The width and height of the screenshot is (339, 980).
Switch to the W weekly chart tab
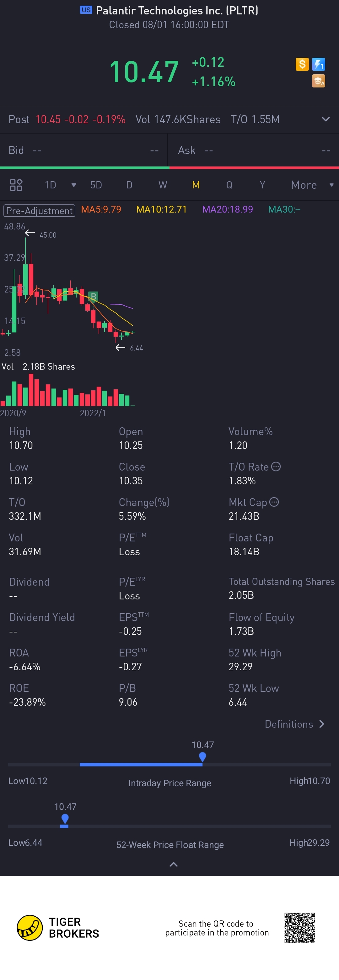tap(163, 185)
